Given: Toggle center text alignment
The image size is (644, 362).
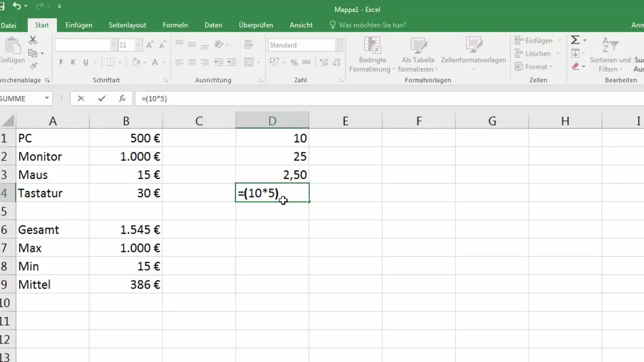Looking at the screenshot, I should [x=192, y=62].
